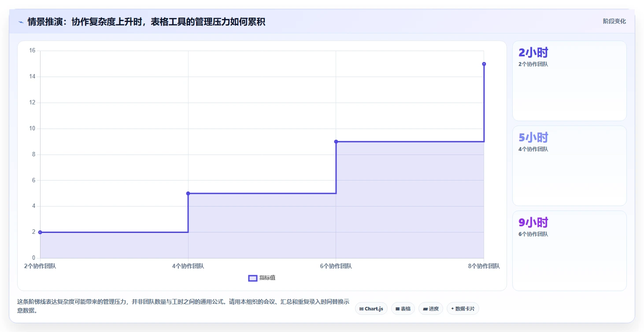Click the 指标值 legend color box
644x332 pixels.
coord(253,278)
